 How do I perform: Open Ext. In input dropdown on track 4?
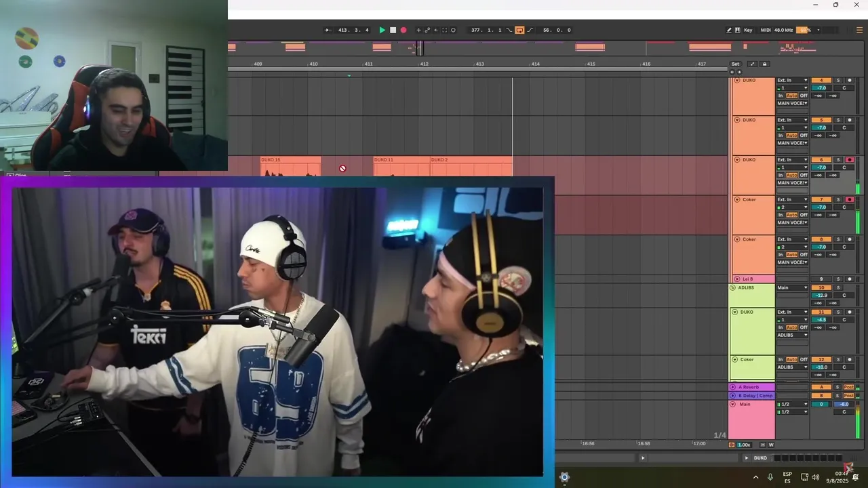[792, 81]
